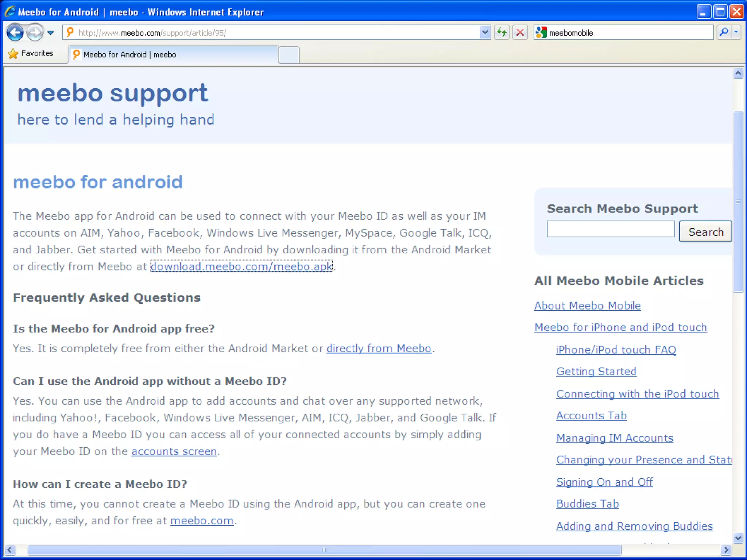Click the Stop loading red X icon

[x=520, y=32]
